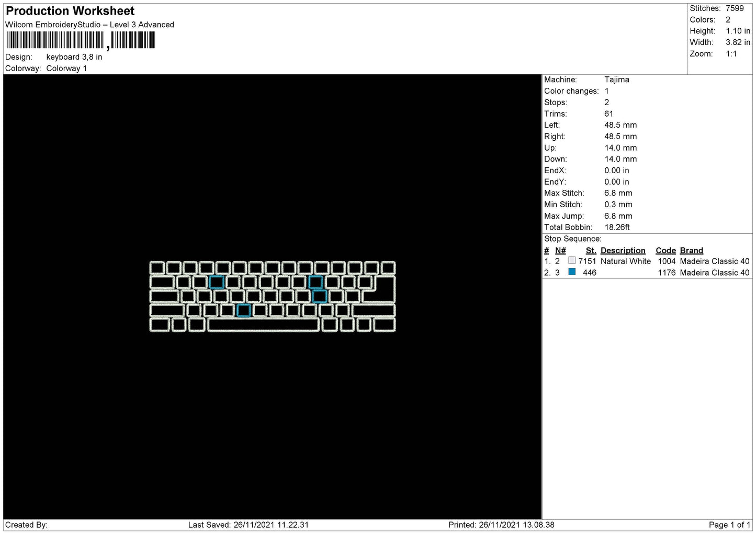This screenshot has height=534, width=756.
Task: Click the Max Jump value 6.8 mm
Action: [x=618, y=216]
